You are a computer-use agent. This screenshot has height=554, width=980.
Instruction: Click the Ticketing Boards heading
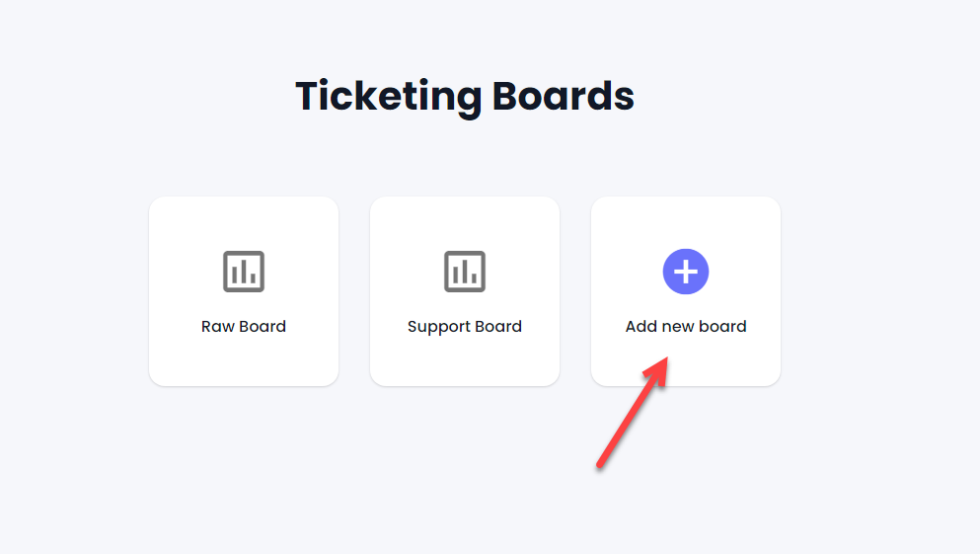tap(465, 97)
